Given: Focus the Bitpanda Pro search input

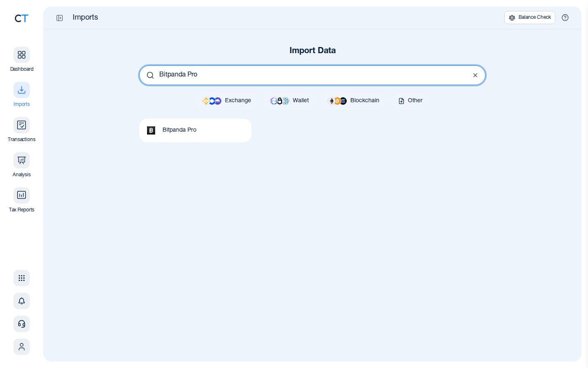Looking at the screenshot, I should click(312, 75).
